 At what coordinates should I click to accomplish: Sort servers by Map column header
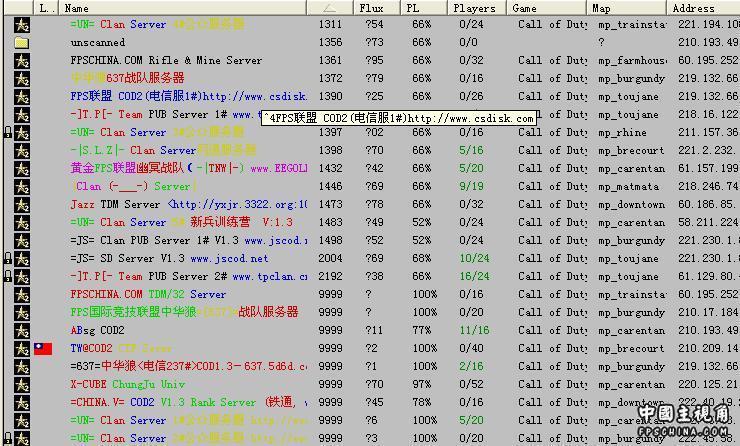(627, 8)
